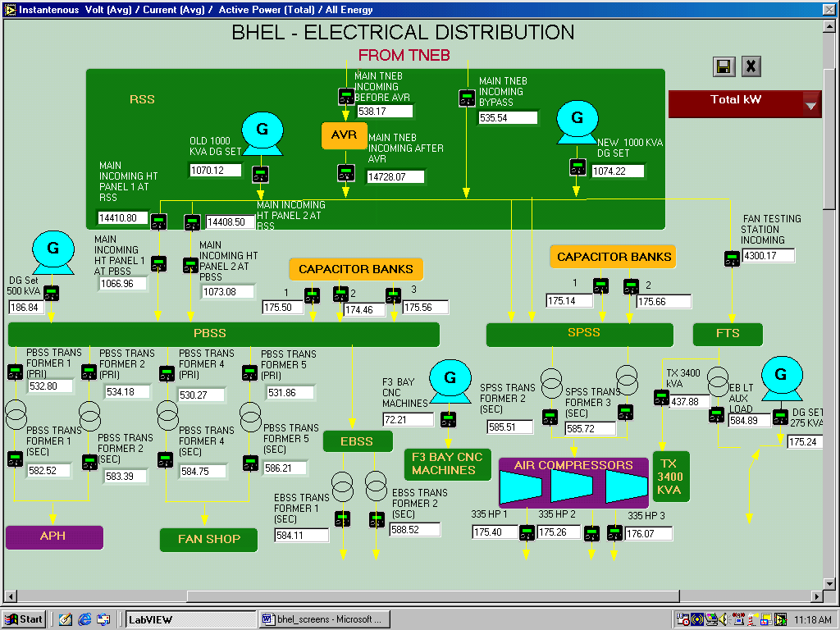Click the vertical scrollbar up arrow
This screenshot has width=840, height=630.
coord(829,27)
